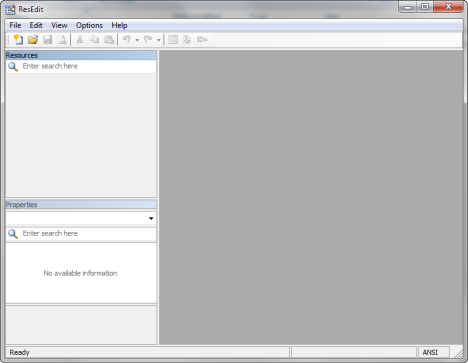The height and width of the screenshot is (363, 468).
Task: Open the Options menu
Action: 89,25
